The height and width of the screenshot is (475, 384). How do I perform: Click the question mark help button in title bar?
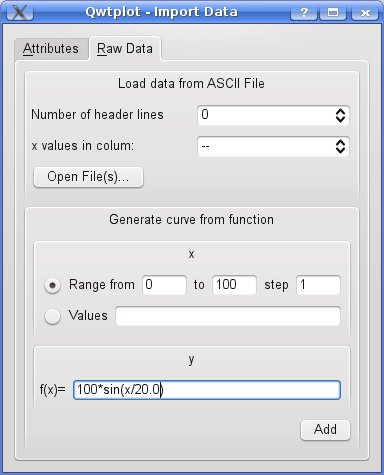click(304, 13)
